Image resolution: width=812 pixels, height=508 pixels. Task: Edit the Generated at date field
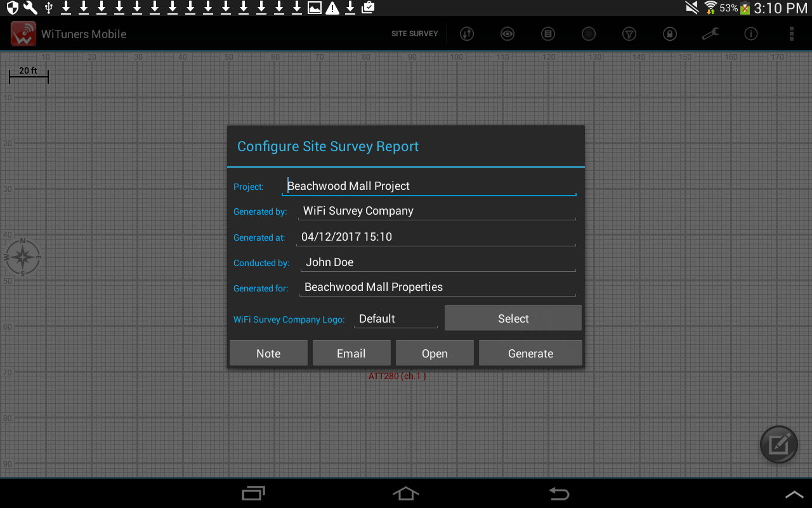(436, 237)
